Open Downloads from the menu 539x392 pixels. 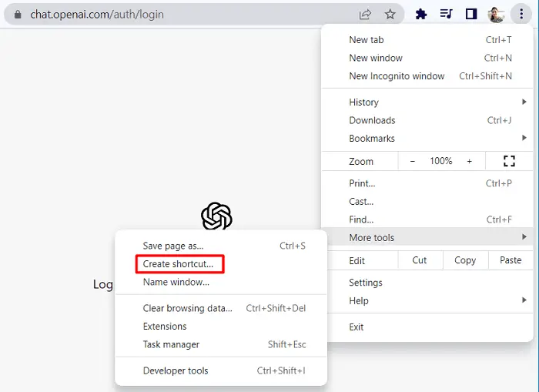[x=427, y=120]
